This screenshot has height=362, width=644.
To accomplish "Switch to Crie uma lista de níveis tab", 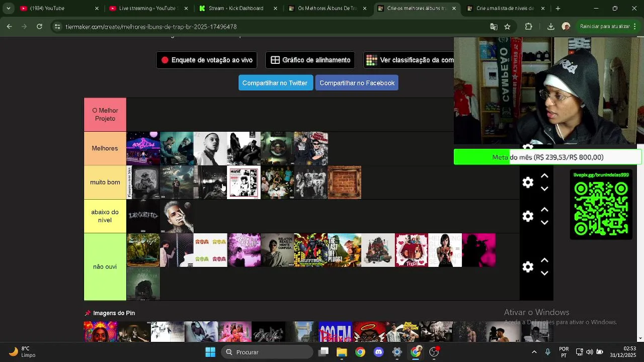I will 505,8.
